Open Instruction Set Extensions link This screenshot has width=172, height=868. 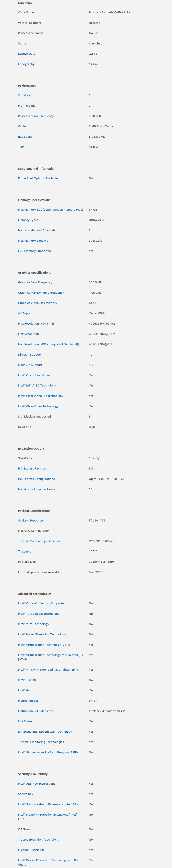coord(36,711)
